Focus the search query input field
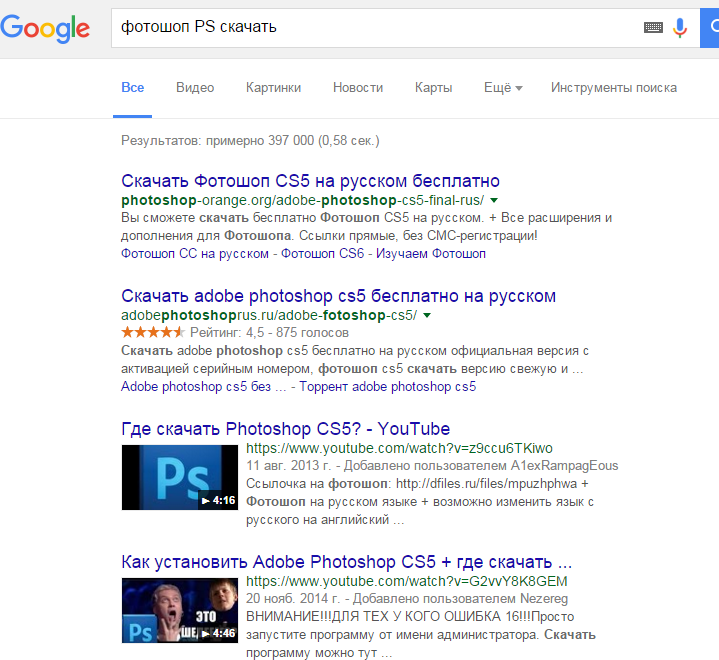This screenshot has height=660, width=719. coord(376,28)
